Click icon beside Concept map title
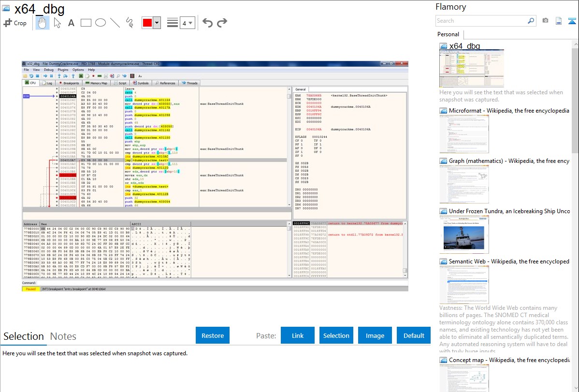The width and height of the screenshot is (579, 392). (x=443, y=360)
